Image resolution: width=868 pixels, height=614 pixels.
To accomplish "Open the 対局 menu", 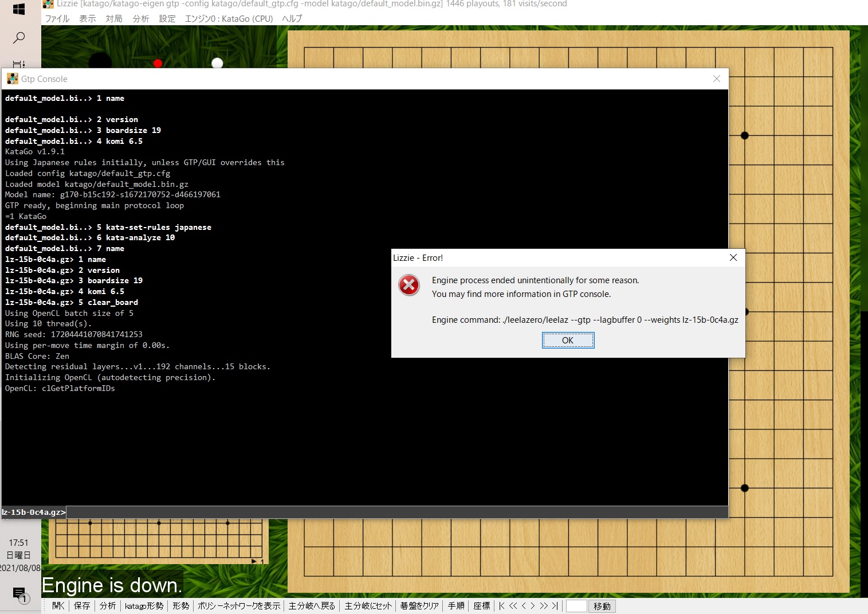I will pyautogui.click(x=114, y=18).
